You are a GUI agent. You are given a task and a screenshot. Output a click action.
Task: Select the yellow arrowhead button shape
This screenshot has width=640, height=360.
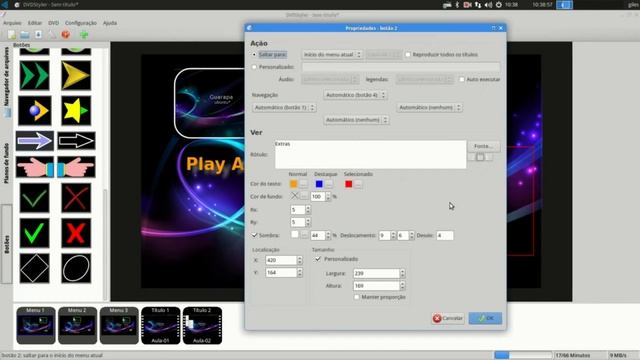point(76,76)
